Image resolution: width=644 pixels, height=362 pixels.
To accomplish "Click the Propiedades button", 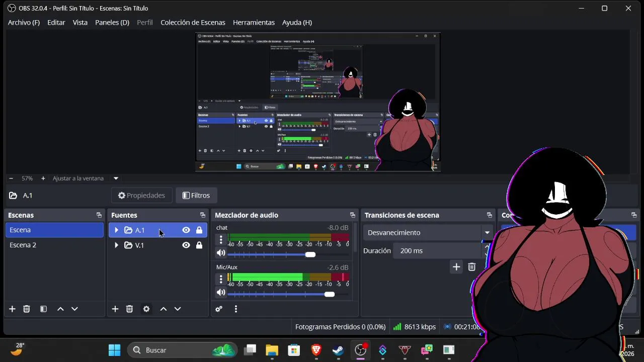I will pos(141,196).
